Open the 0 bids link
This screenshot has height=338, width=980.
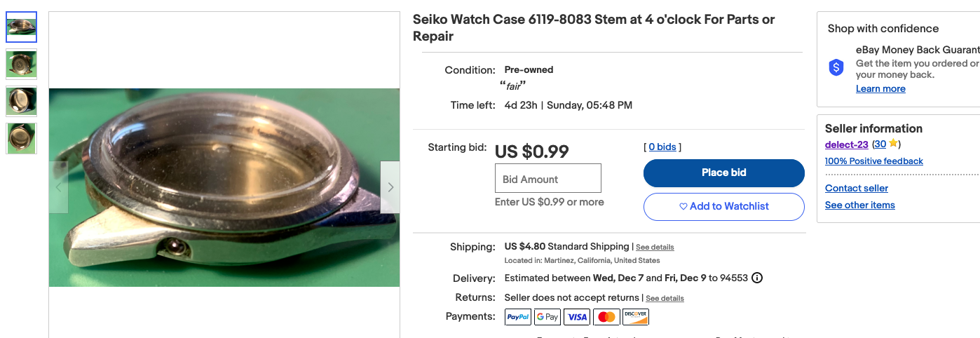click(662, 147)
